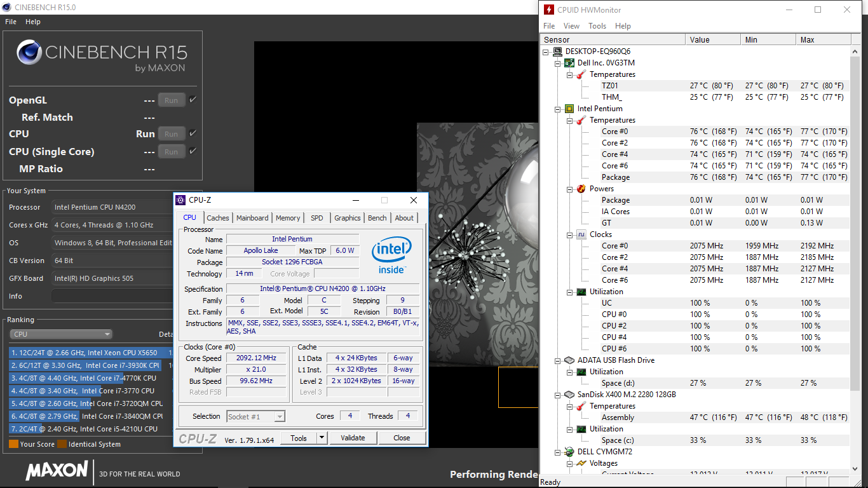
Task: Collapse the Intel Pentium tree node in HWMonitor
Action: 559,109
